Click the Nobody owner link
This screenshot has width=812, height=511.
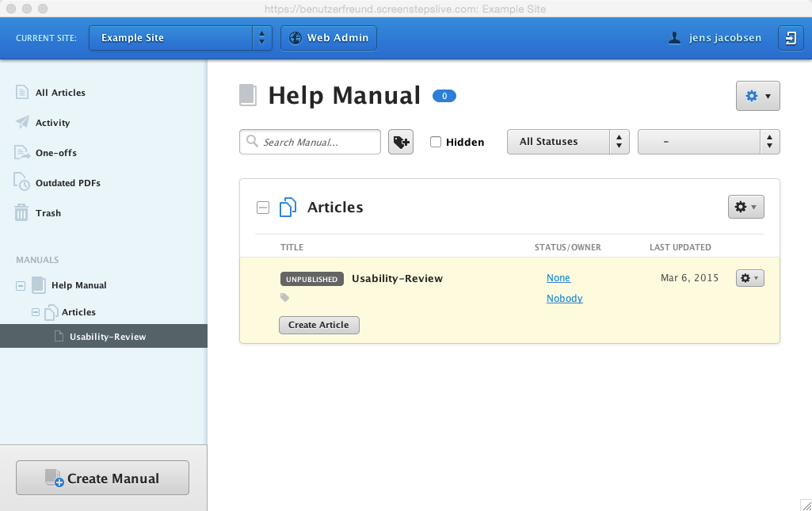tap(565, 298)
